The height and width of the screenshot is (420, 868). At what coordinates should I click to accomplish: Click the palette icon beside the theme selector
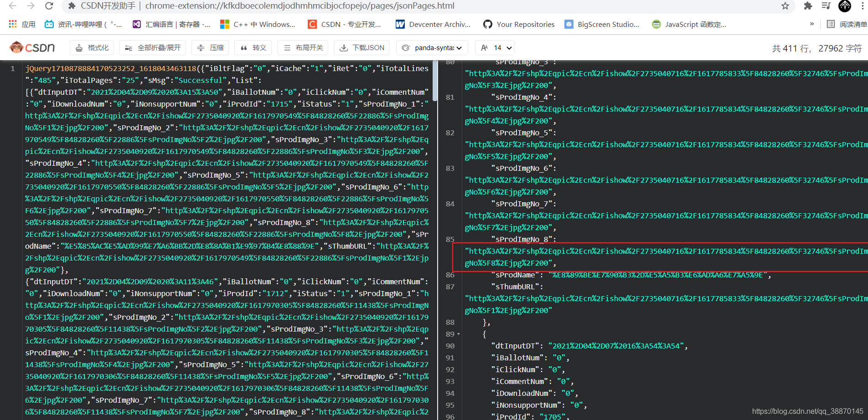(406, 48)
